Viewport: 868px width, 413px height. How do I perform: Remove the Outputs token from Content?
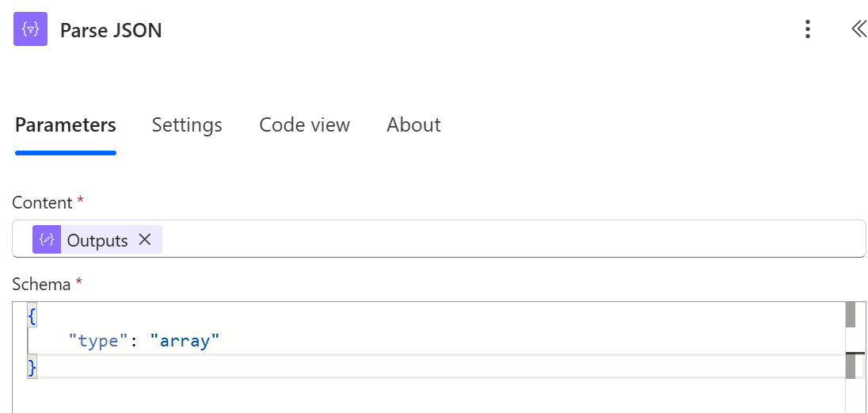145,239
